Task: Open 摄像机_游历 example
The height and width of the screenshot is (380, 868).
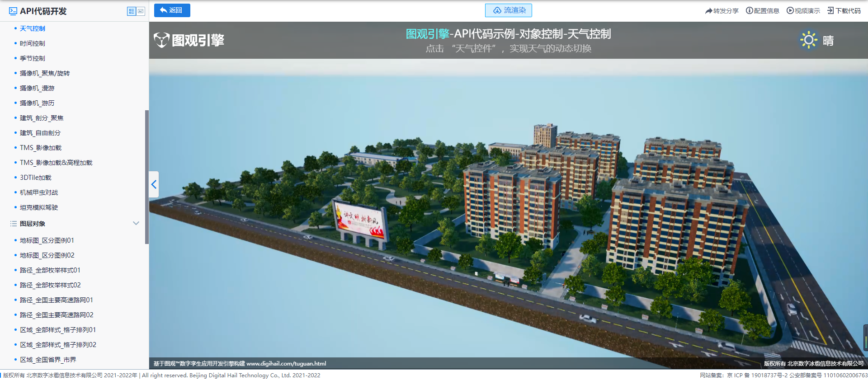Action: click(x=37, y=103)
